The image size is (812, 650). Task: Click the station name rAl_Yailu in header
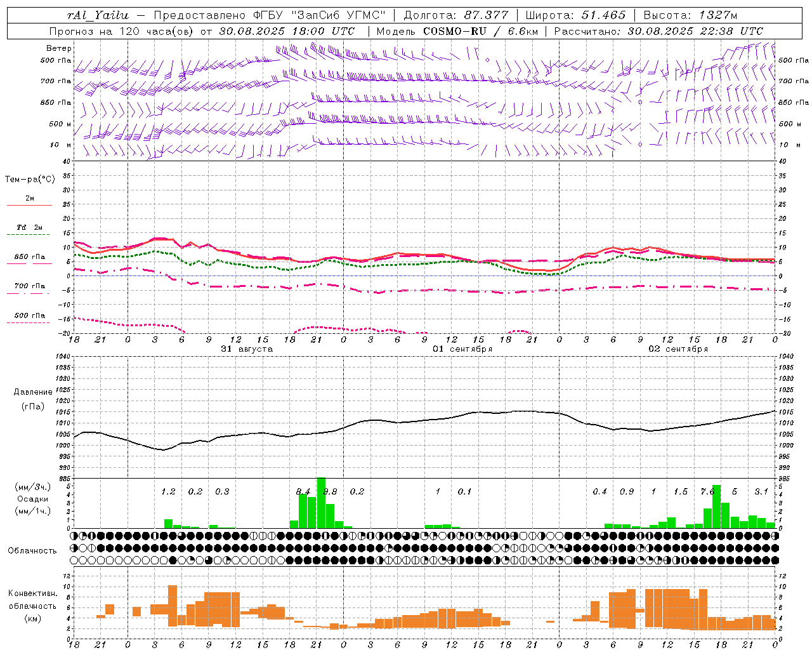click(x=98, y=15)
